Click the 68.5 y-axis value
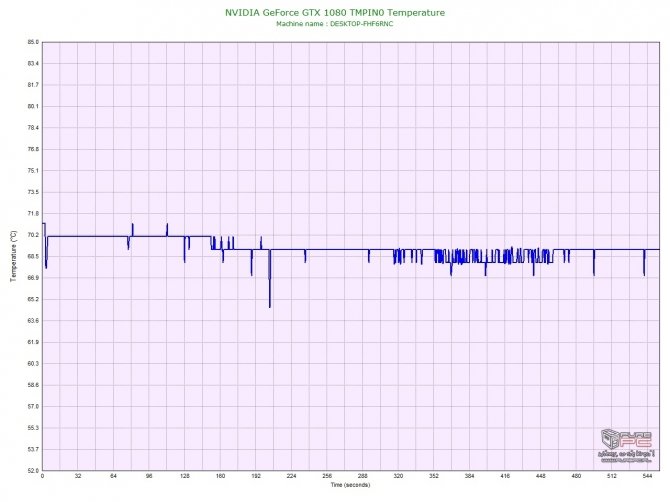Image resolution: width=670 pixels, height=502 pixels. 33,256
